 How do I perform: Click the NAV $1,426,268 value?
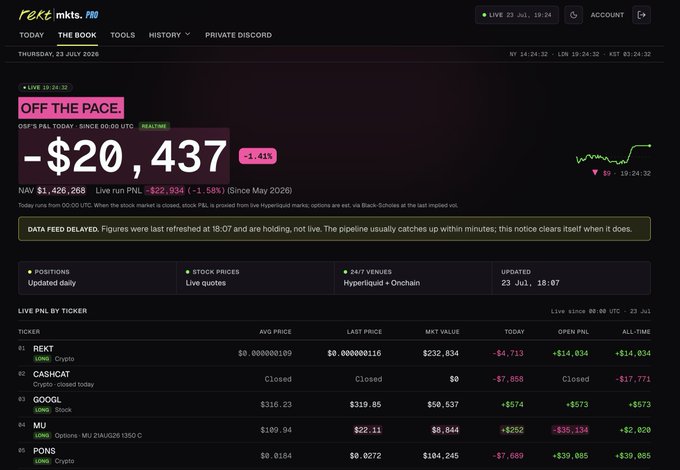(x=61, y=190)
